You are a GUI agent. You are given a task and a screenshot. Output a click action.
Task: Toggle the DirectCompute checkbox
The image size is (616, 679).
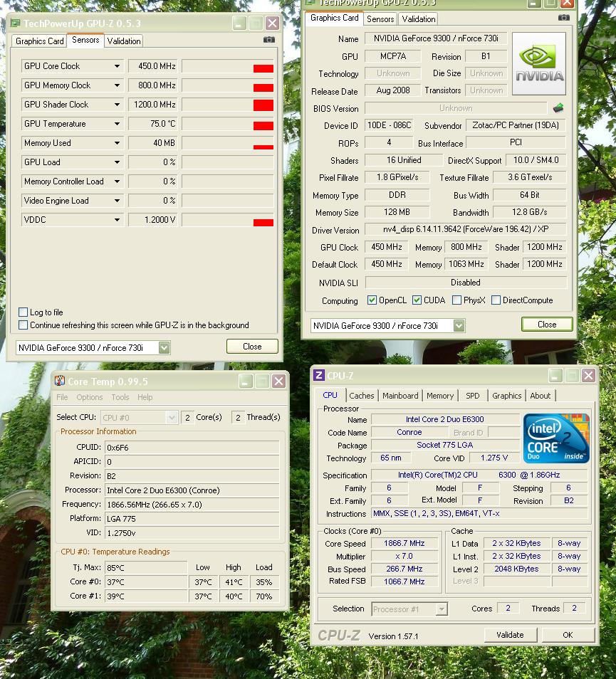click(x=496, y=300)
